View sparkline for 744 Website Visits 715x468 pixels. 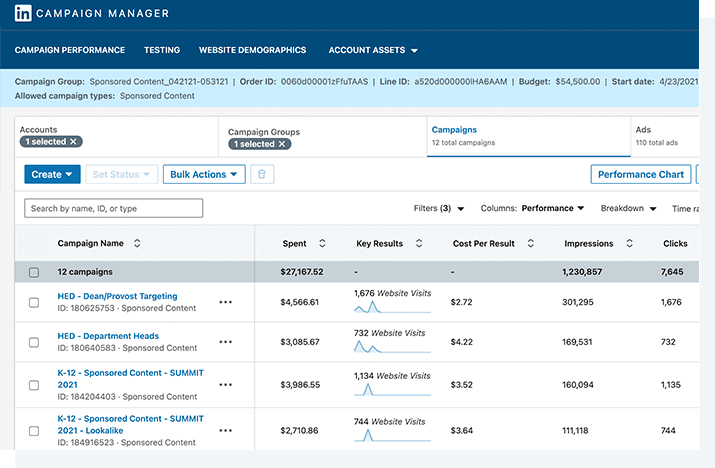tap(392, 435)
